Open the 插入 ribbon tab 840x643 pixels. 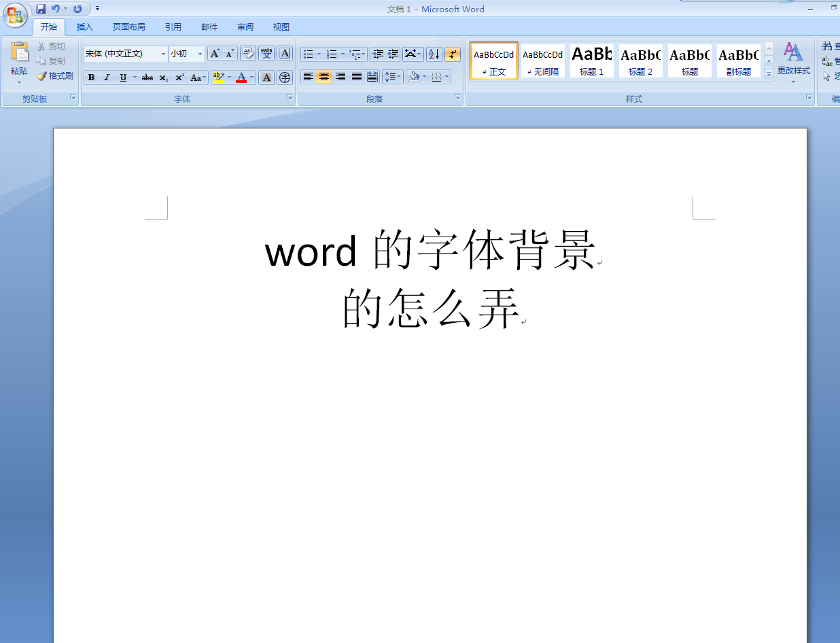point(85,27)
